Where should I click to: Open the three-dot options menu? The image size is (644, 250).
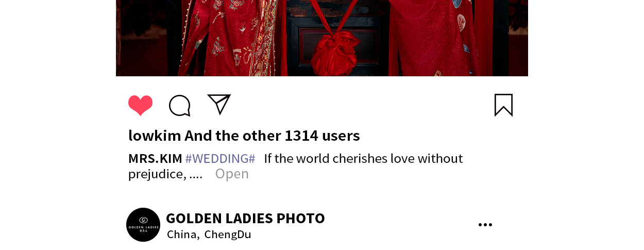click(485, 225)
